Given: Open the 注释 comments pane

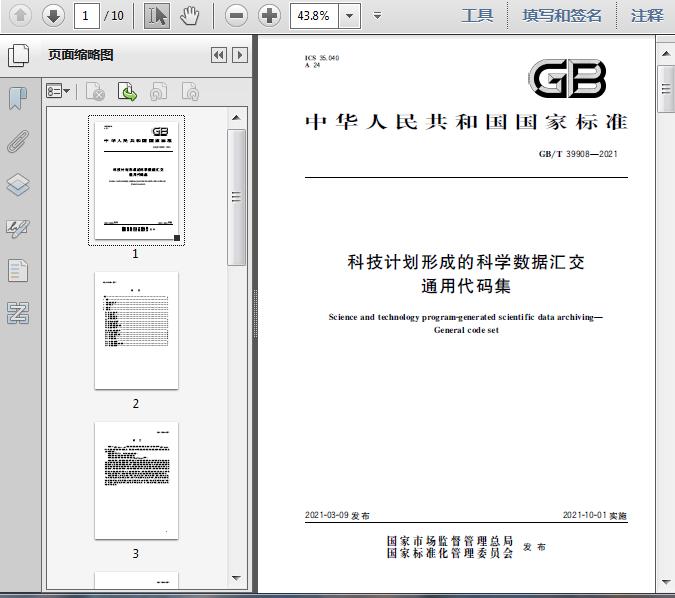Looking at the screenshot, I should (647, 16).
